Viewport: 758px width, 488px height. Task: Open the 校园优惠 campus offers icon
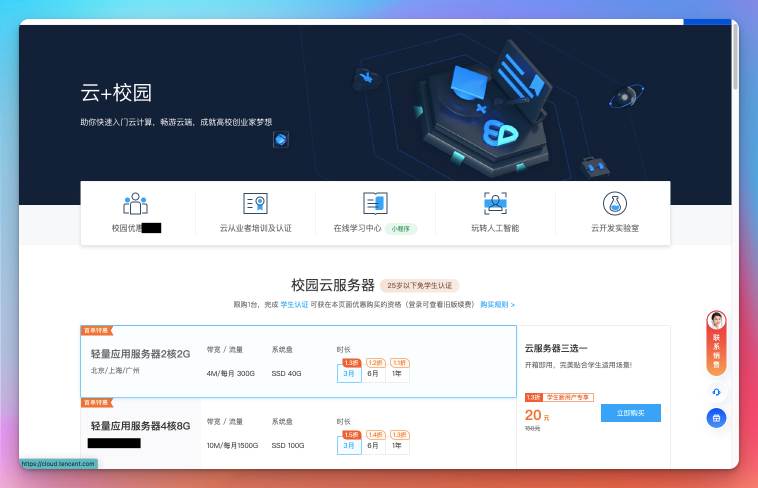click(x=135, y=204)
